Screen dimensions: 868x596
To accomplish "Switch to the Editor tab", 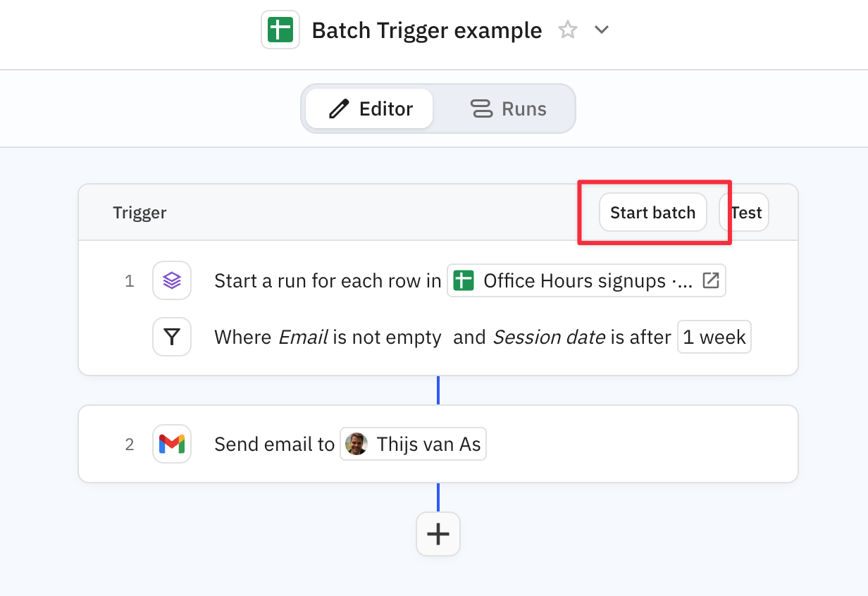I will pyautogui.click(x=370, y=109).
